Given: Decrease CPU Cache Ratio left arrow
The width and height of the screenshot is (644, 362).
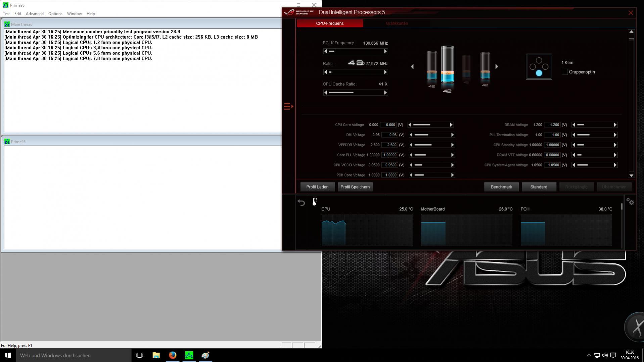Looking at the screenshot, I should (x=325, y=93).
